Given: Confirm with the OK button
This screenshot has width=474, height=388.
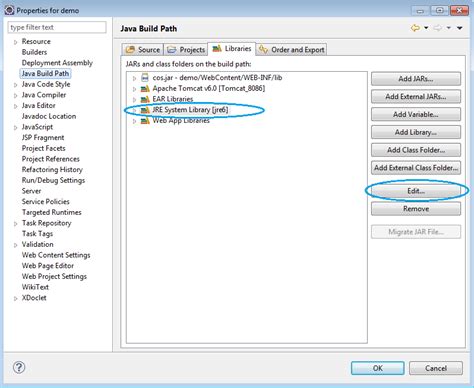Looking at the screenshot, I should tap(378, 368).
